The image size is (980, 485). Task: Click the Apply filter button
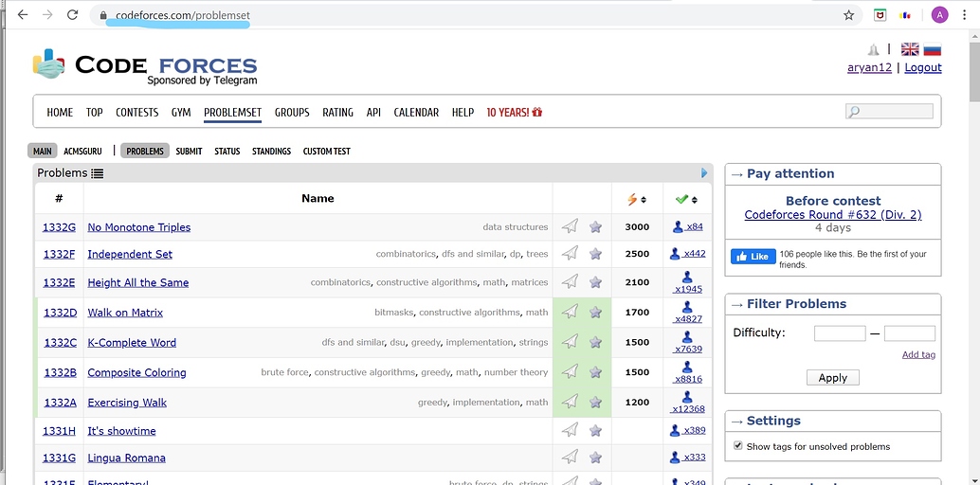832,378
